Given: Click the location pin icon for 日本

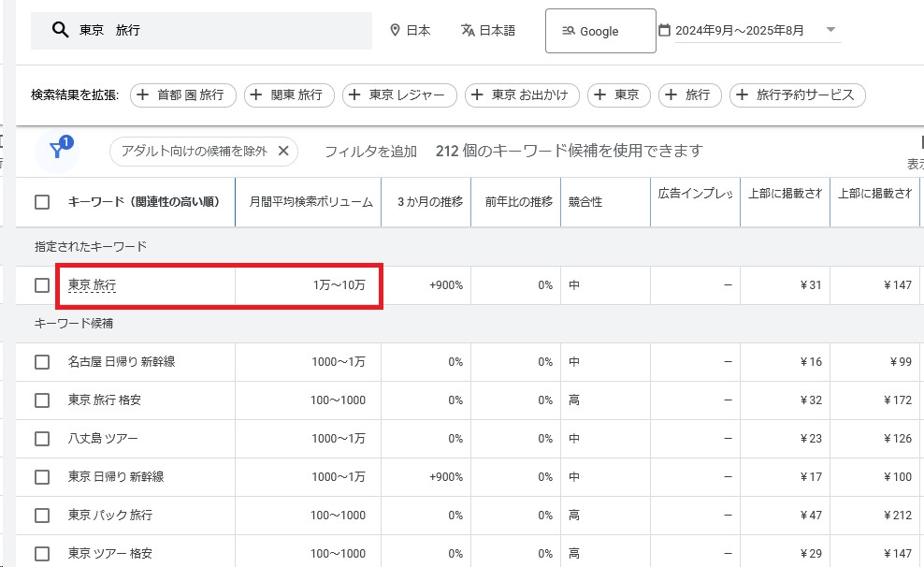Looking at the screenshot, I should click(x=395, y=31).
